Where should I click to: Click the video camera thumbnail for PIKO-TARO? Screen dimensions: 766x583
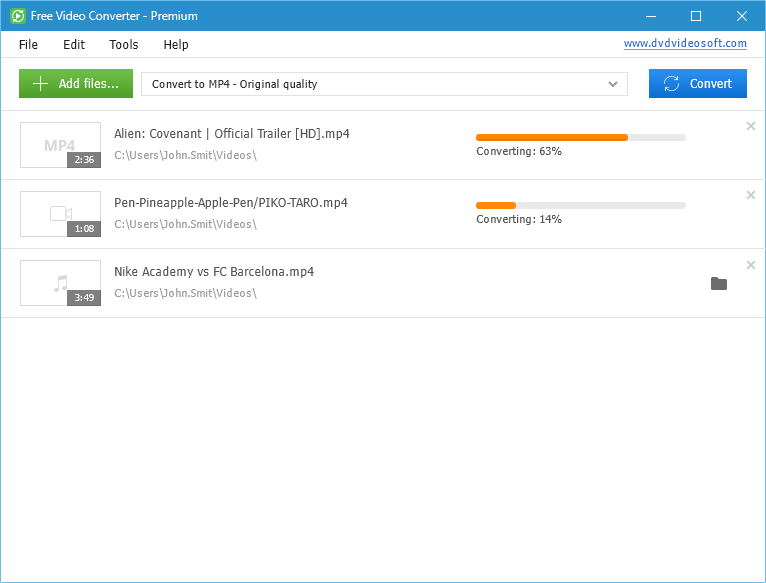pyautogui.click(x=60, y=214)
